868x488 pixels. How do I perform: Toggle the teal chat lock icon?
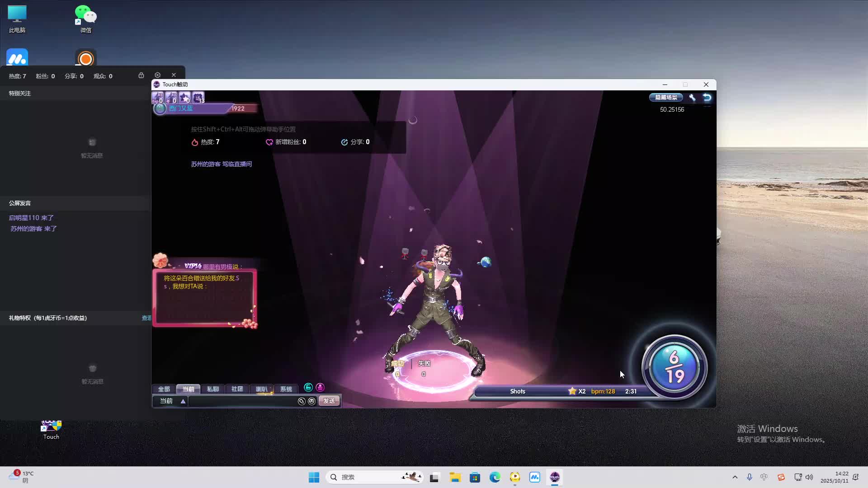pyautogui.click(x=308, y=387)
